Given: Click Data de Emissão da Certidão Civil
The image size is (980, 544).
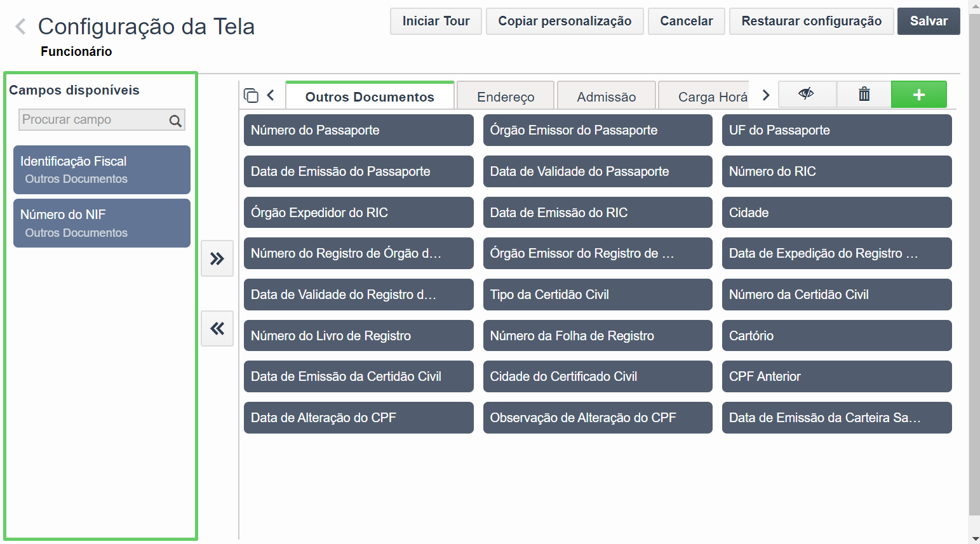Looking at the screenshot, I should pos(358,376).
